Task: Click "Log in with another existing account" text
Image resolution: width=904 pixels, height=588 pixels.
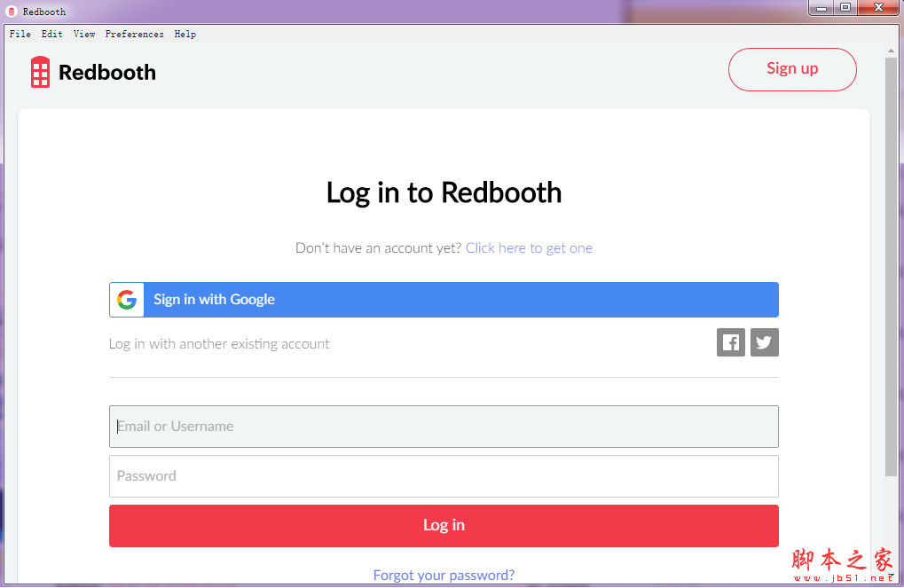Action: tap(218, 343)
